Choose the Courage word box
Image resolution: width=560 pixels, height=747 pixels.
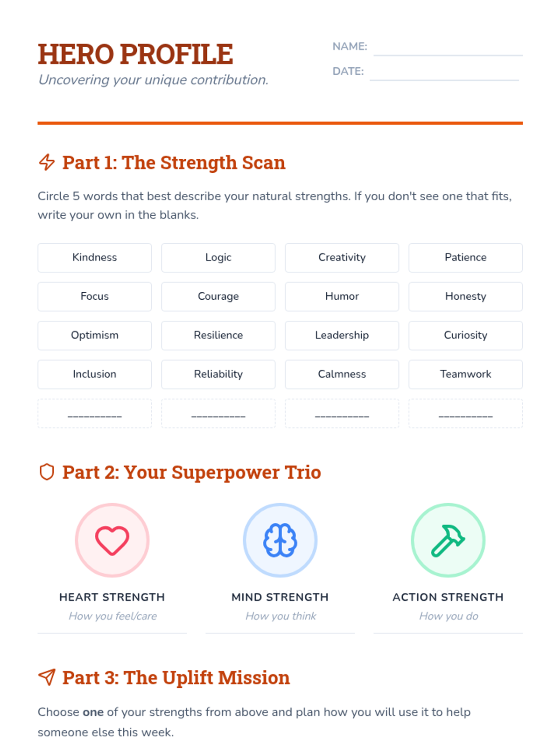pyautogui.click(x=218, y=296)
